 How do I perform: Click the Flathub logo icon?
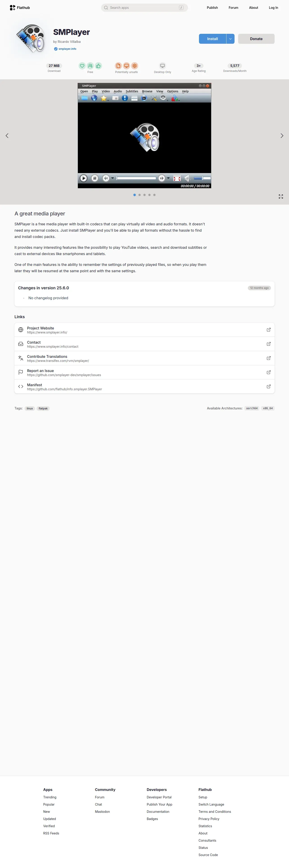(12, 7)
